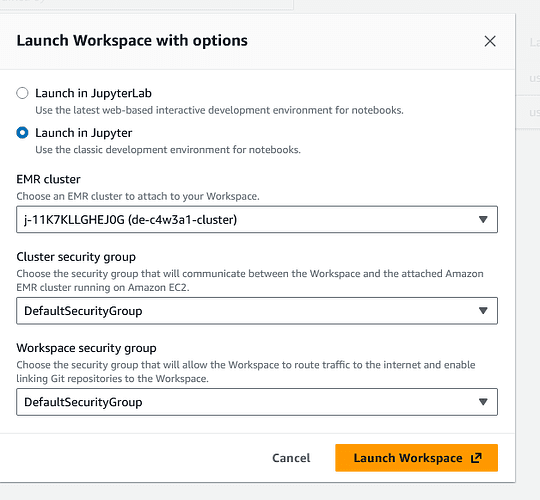Viewport: 540px width, 500px height.
Task: Click the EMR cluster dropdown arrow
Action: click(x=483, y=219)
